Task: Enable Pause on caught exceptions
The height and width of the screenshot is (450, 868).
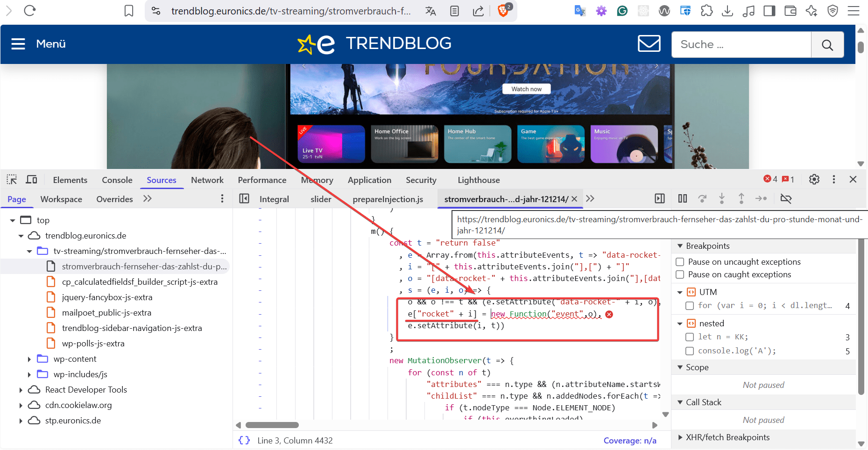Action: pyautogui.click(x=680, y=274)
